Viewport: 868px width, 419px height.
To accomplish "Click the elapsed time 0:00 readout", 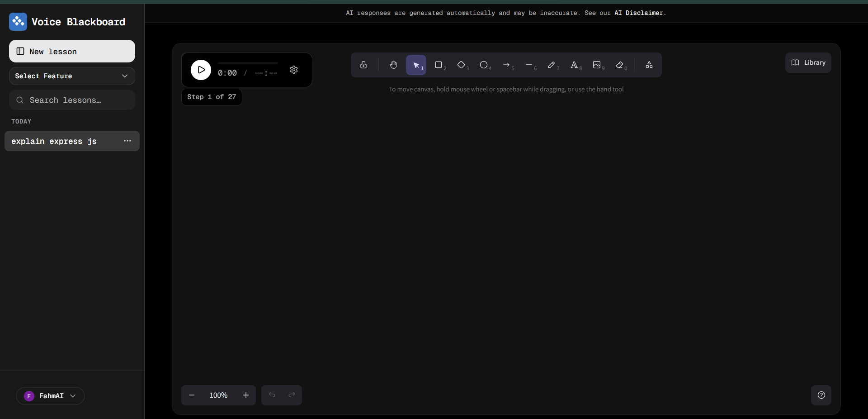I will coord(227,73).
